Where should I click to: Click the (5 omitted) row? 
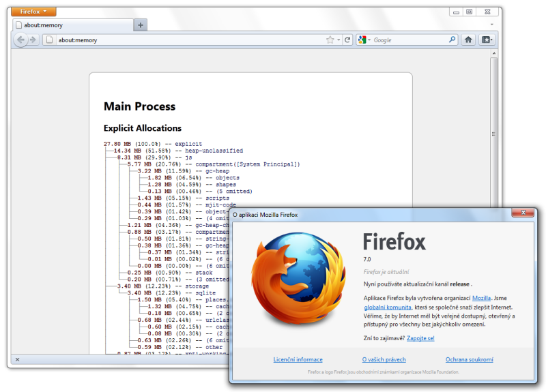pos(200,192)
